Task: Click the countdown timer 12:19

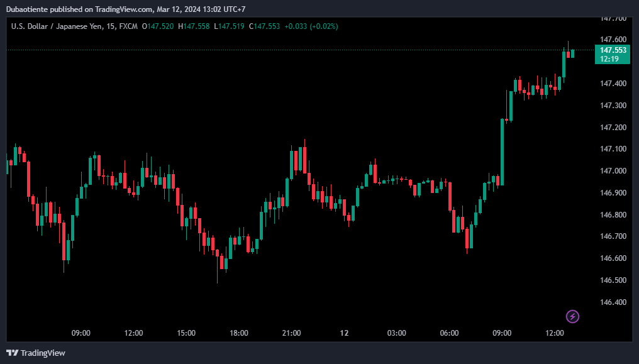Action: (609, 59)
